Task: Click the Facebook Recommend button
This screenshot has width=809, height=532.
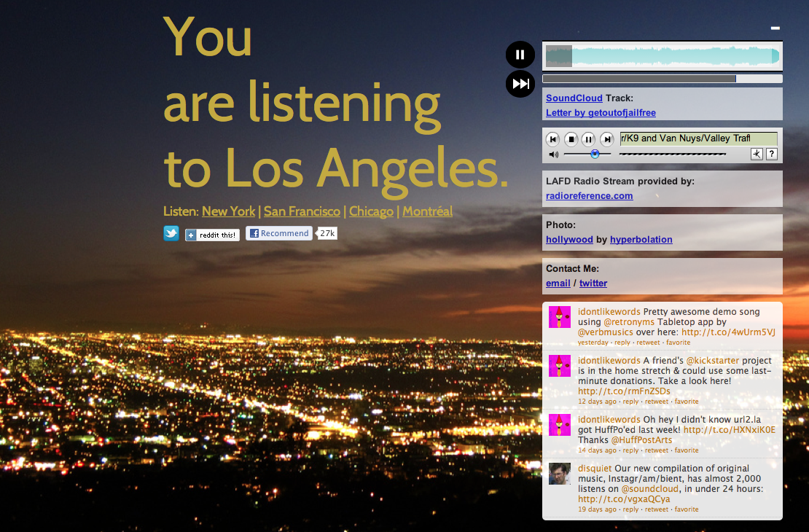Action: pos(279,233)
